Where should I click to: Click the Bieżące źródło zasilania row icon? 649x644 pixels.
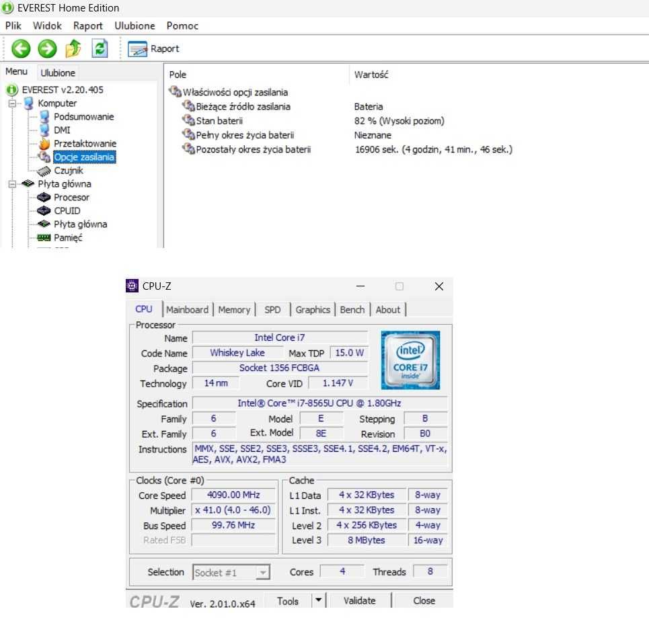coord(188,106)
